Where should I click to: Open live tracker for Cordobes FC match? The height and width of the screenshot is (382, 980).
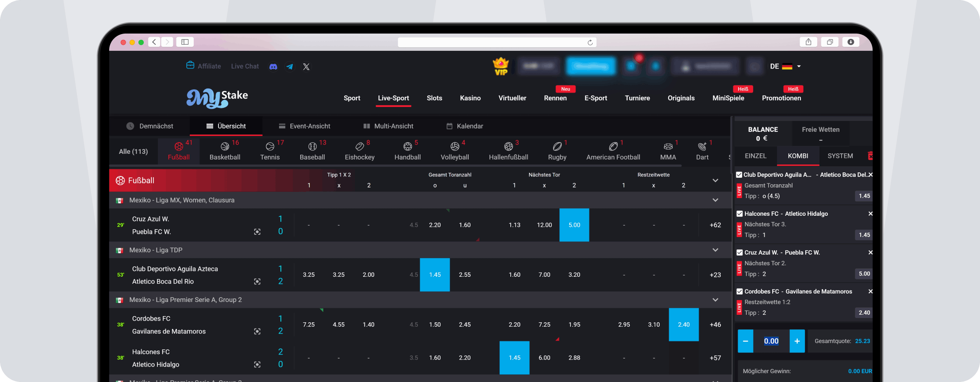pos(257,332)
